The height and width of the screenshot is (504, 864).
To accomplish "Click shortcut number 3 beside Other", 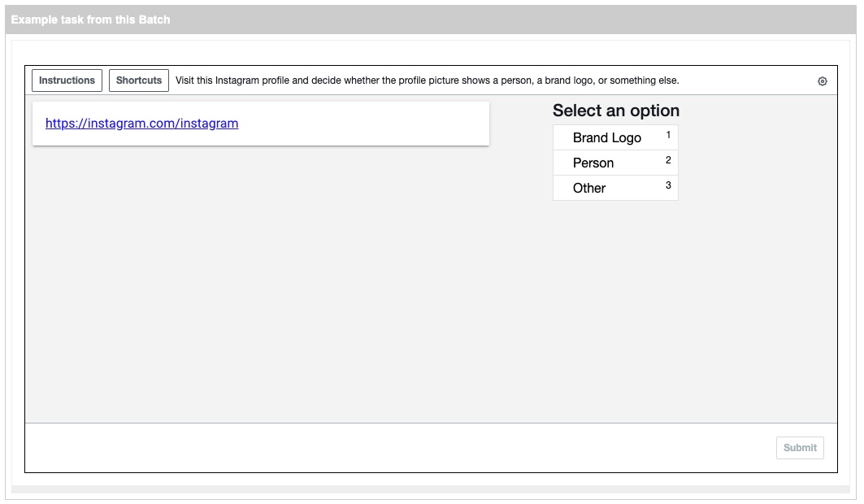I will [668, 185].
